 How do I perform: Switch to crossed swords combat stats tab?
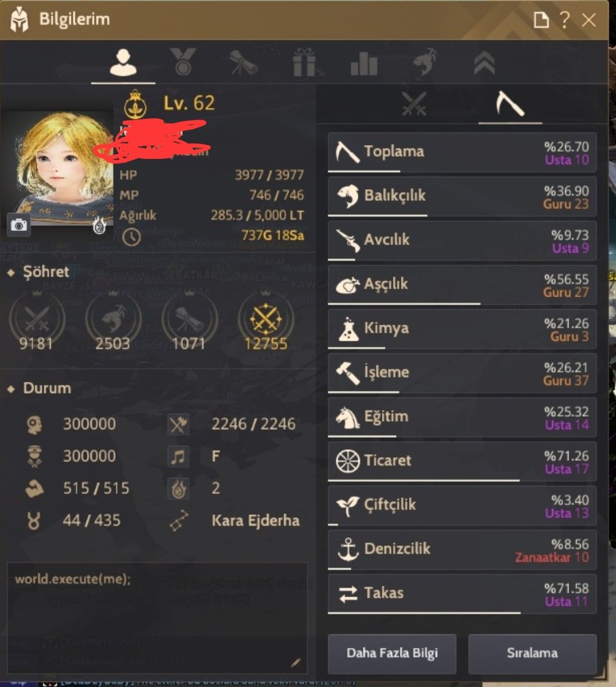414,104
